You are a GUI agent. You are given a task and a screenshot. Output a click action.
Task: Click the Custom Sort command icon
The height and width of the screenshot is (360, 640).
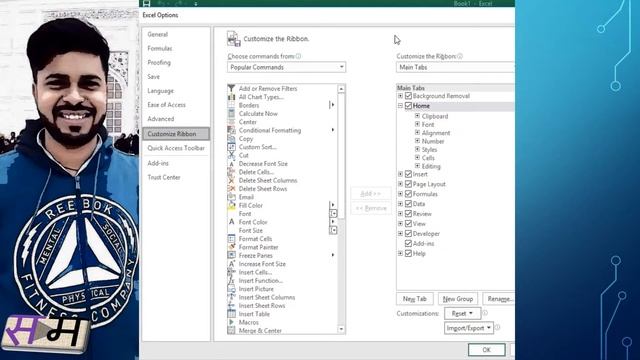point(231,147)
